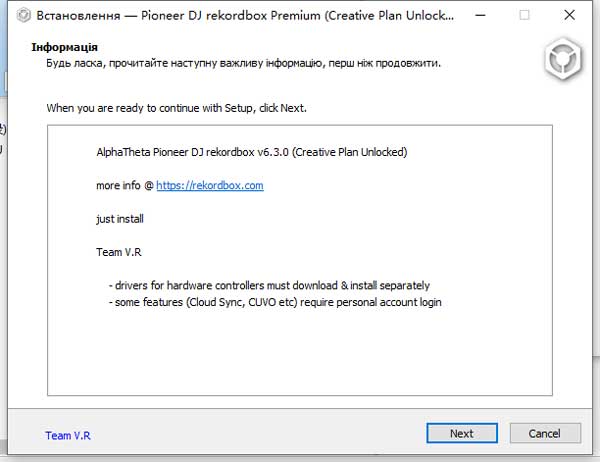The height and width of the screenshot is (462, 600).
Task: Close the installer with the X button
Action: (570, 17)
